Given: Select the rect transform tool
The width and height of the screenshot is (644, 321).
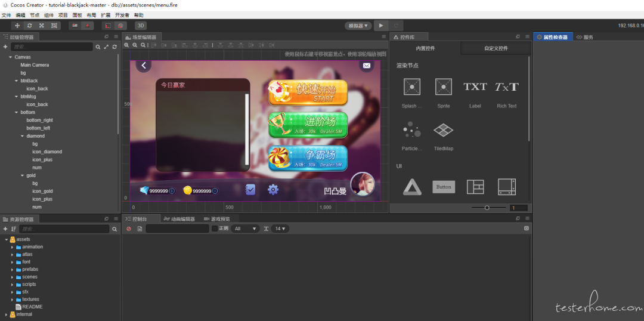Looking at the screenshot, I should coord(54,26).
